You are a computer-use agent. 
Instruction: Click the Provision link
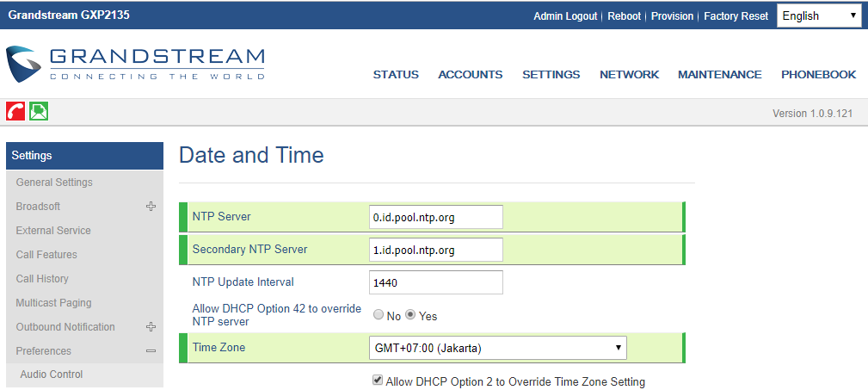[x=672, y=16]
